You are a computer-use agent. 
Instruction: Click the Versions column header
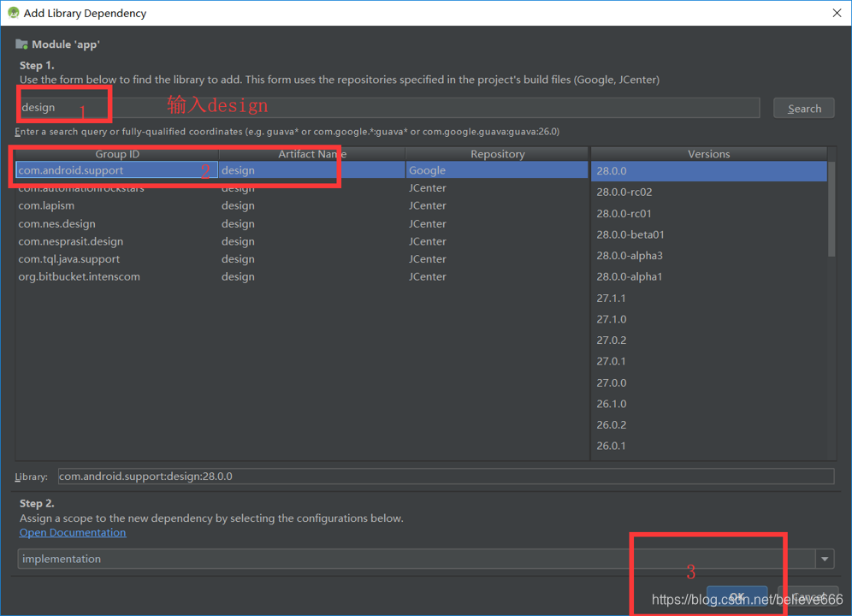[x=708, y=154]
